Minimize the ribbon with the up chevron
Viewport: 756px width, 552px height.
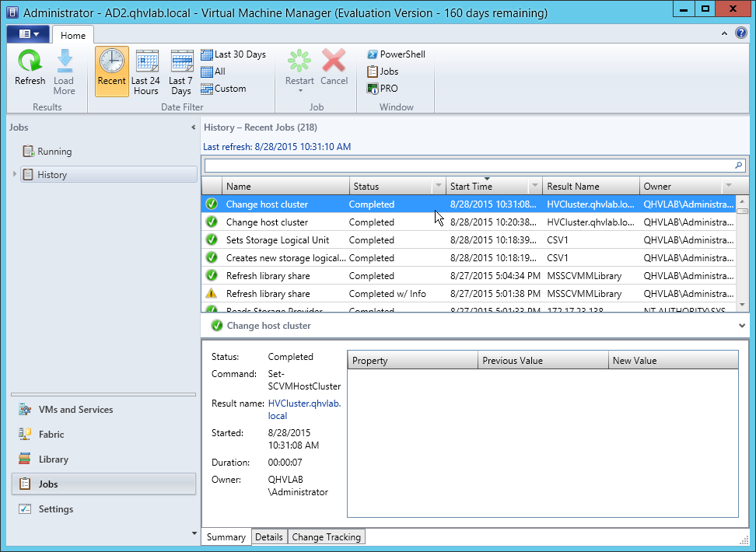click(724, 33)
